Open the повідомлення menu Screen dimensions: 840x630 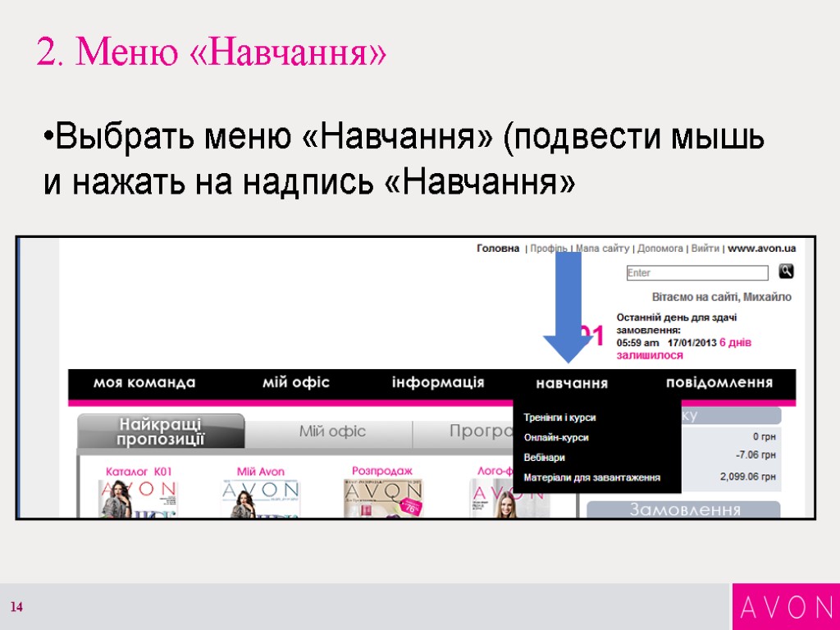pyautogui.click(x=719, y=382)
